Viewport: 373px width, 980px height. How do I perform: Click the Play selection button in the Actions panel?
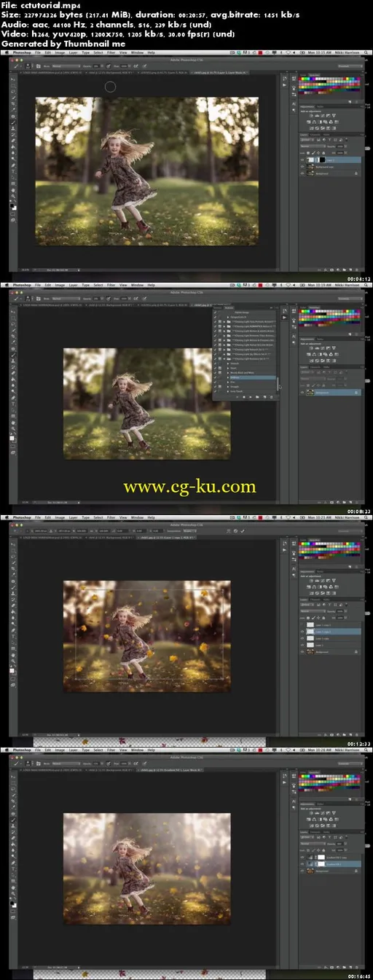point(251,397)
